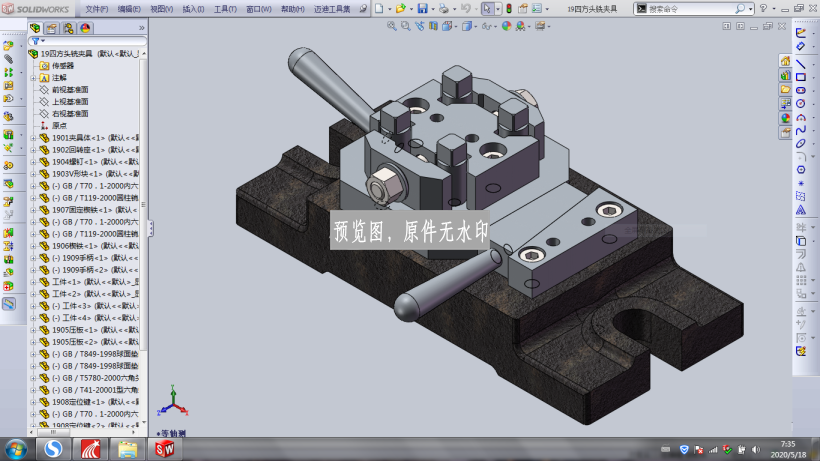Expand the 1907固定楔铁<1> node
Screen dimensions: 820x461
(x=33, y=210)
